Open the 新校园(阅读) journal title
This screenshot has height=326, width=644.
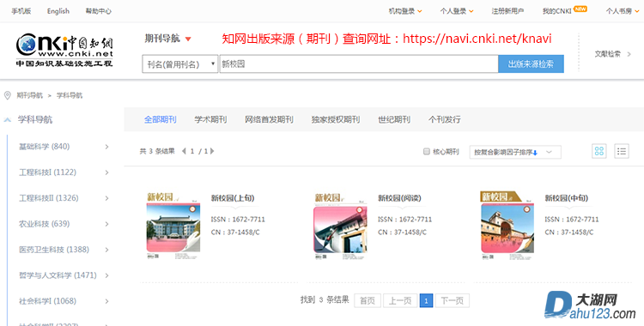click(399, 198)
